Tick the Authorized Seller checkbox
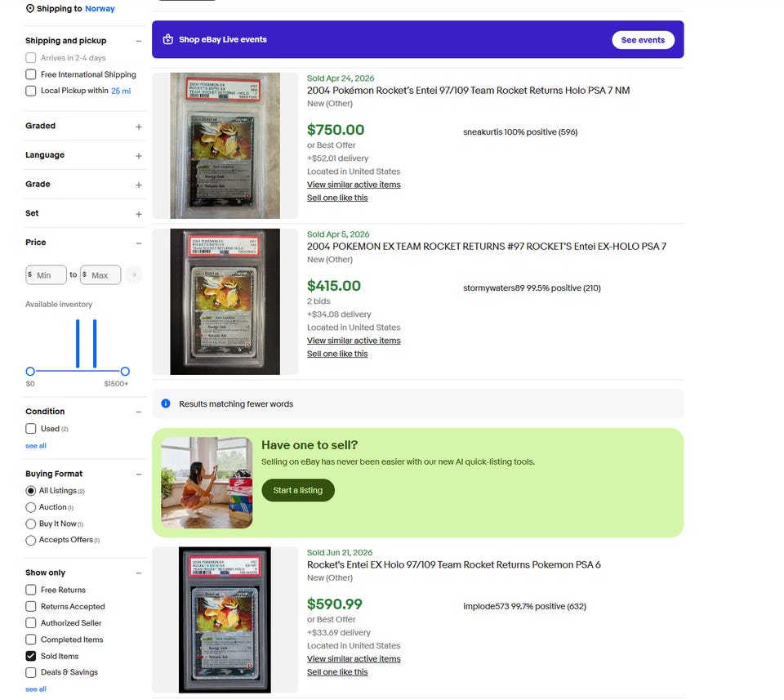784x700 pixels. (30, 622)
